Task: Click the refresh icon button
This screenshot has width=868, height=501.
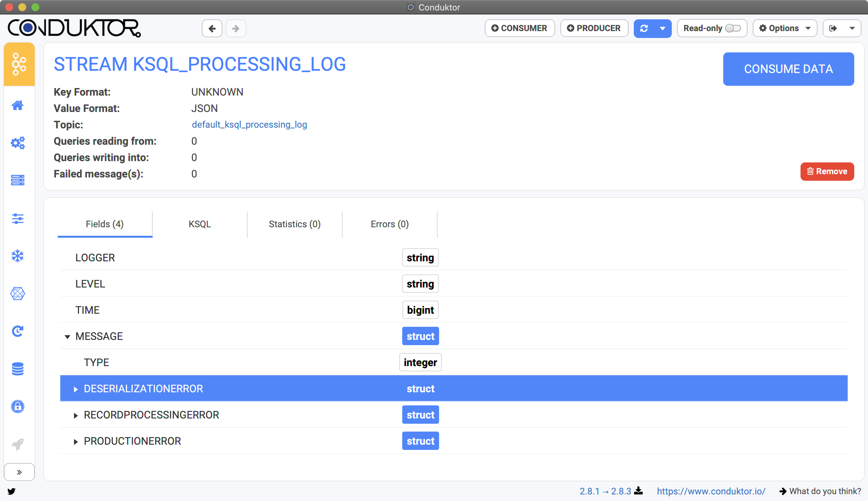Action: (644, 28)
